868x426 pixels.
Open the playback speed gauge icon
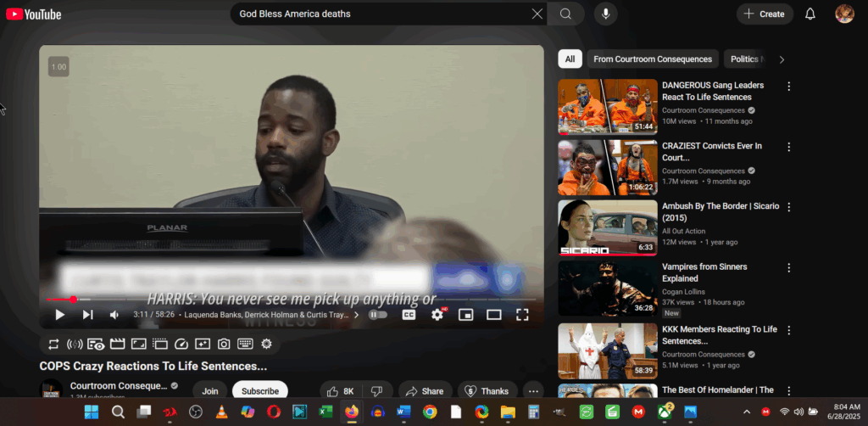(x=181, y=344)
